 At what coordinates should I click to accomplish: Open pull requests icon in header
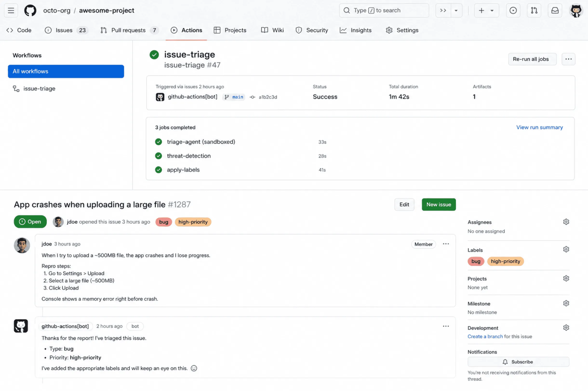534,11
